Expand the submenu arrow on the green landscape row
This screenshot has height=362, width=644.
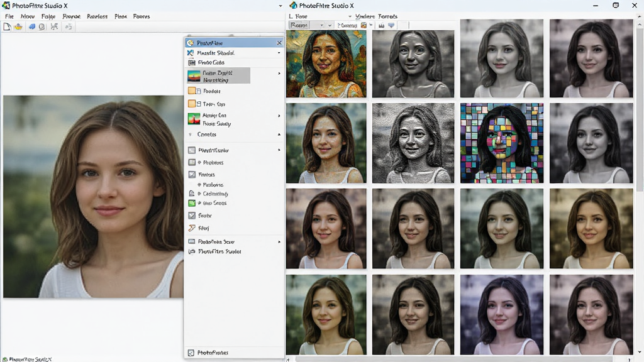(279, 116)
